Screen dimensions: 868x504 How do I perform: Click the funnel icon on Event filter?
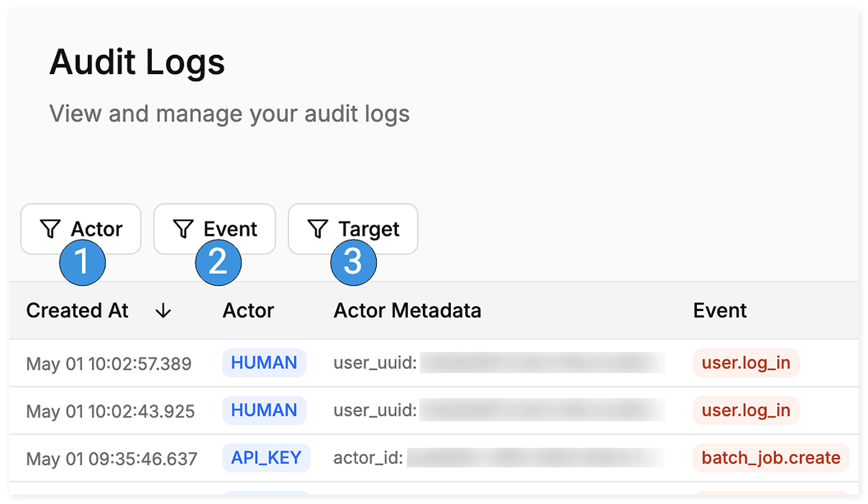coord(183,229)
